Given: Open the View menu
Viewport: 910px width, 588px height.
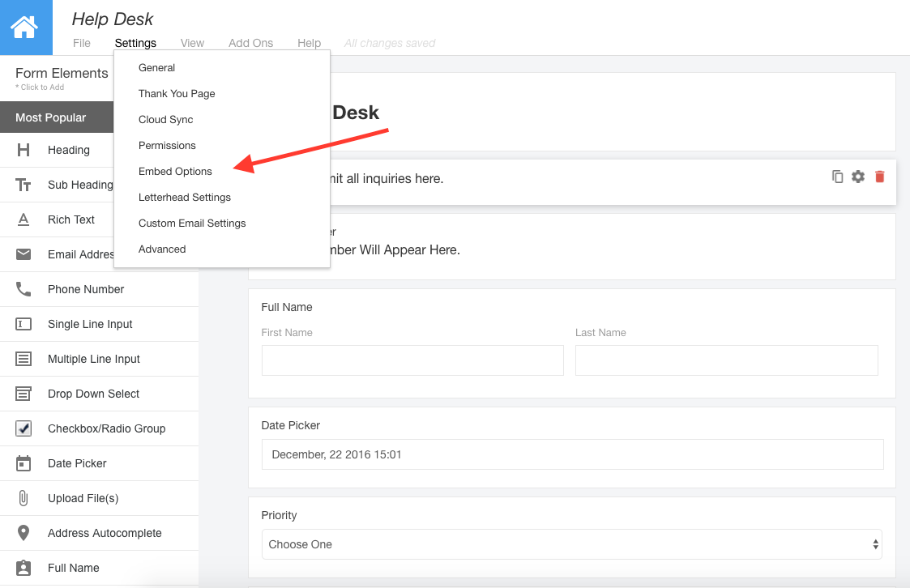Looking at the screenshot, I should click(x=192, y=43).
